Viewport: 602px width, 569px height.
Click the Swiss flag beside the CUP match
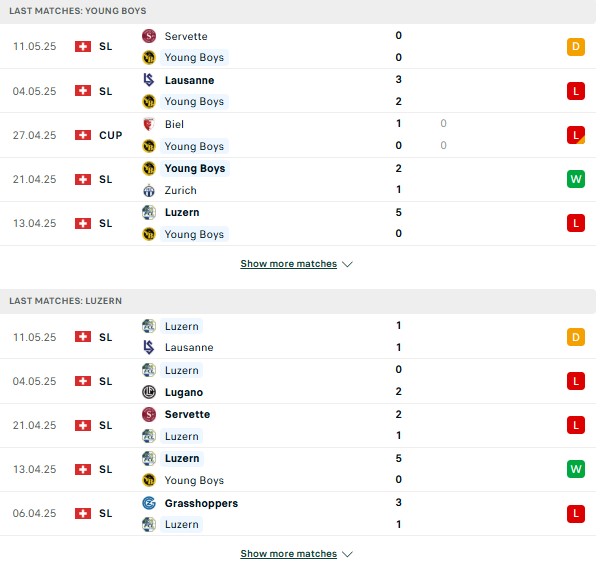83,135
